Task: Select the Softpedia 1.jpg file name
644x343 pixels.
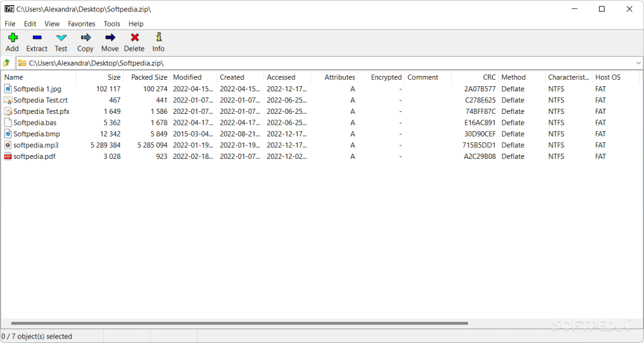Action: tap(37, 89)
